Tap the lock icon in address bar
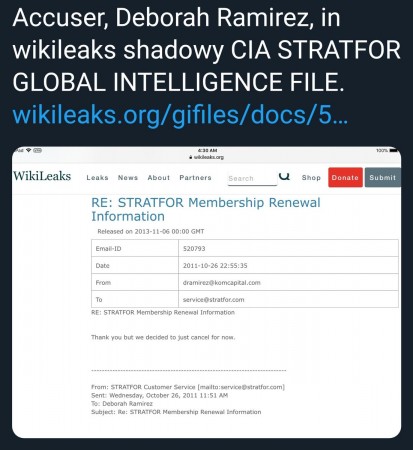Screen dimensions: 413x450 (x=191, y=157)
